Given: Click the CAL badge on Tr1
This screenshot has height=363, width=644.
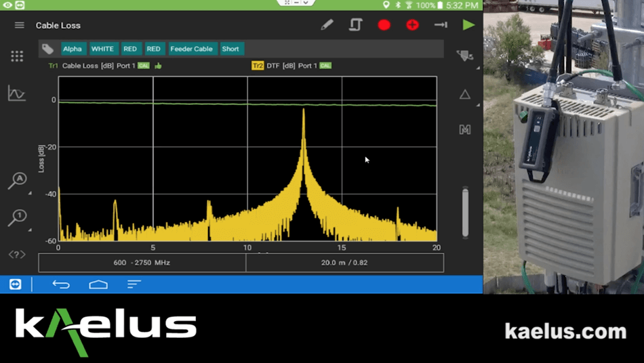Looking at the screenshot, I should (x=144, y=66).
